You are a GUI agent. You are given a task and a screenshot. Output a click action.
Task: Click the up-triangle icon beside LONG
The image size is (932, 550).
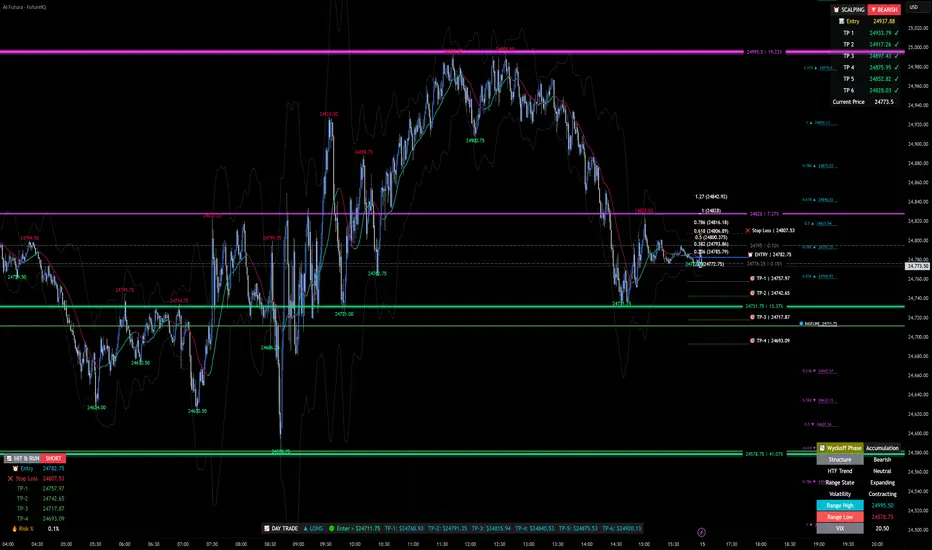(x=306, y=528)
